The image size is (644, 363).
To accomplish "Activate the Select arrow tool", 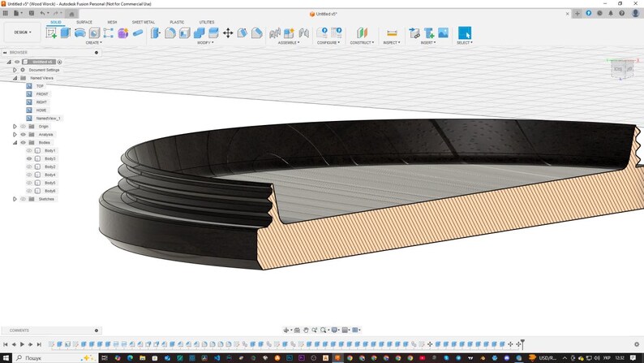I will (x=465, y=32).
